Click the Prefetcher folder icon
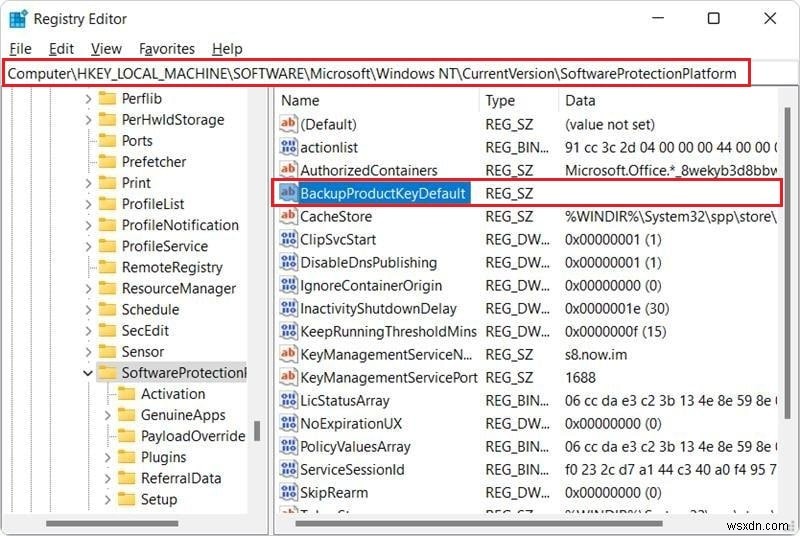800x536 pixels. [x=107, y=162]
